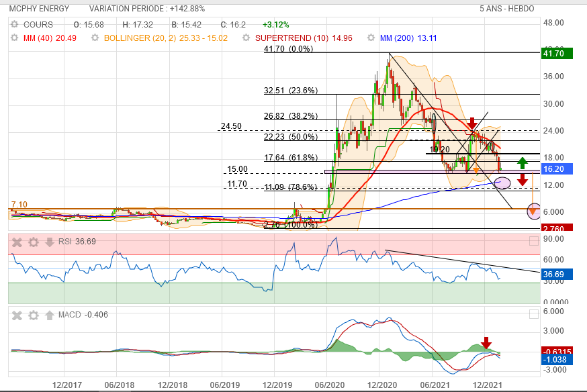Click the 24.00 value on the price axis
Viewport: 587px width, 392px height.
(x=553, y=130)
